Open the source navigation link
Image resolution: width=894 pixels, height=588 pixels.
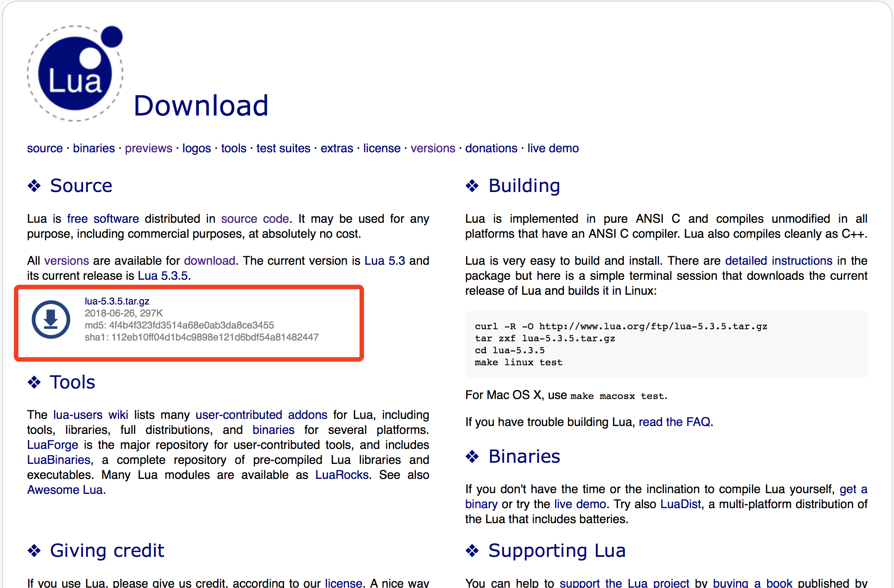pos(45,148)
